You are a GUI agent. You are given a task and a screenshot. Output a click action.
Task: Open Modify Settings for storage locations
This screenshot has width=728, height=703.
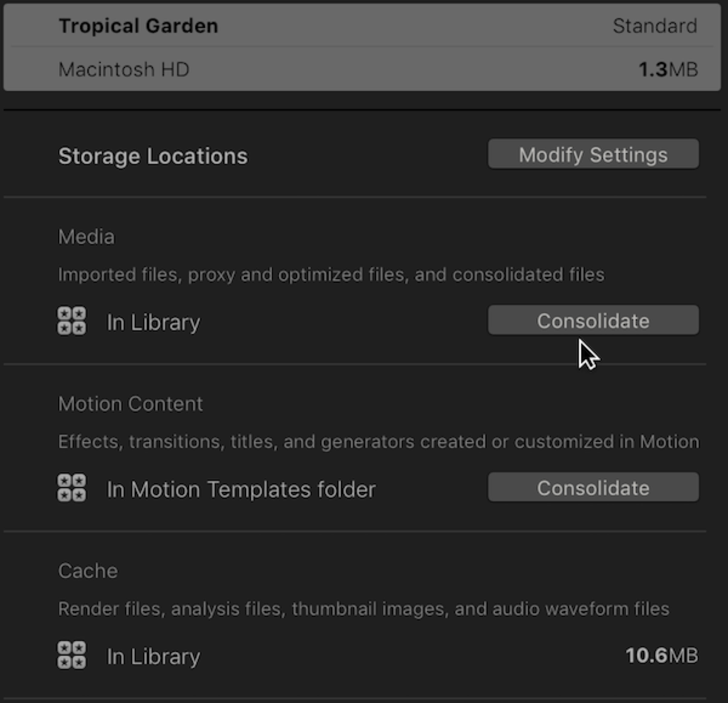pos(593,154)
